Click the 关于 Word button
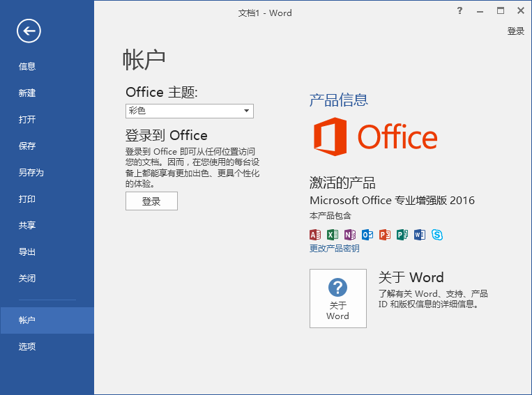532x395 pixels. pyautogui.click(x=337, y=298)
